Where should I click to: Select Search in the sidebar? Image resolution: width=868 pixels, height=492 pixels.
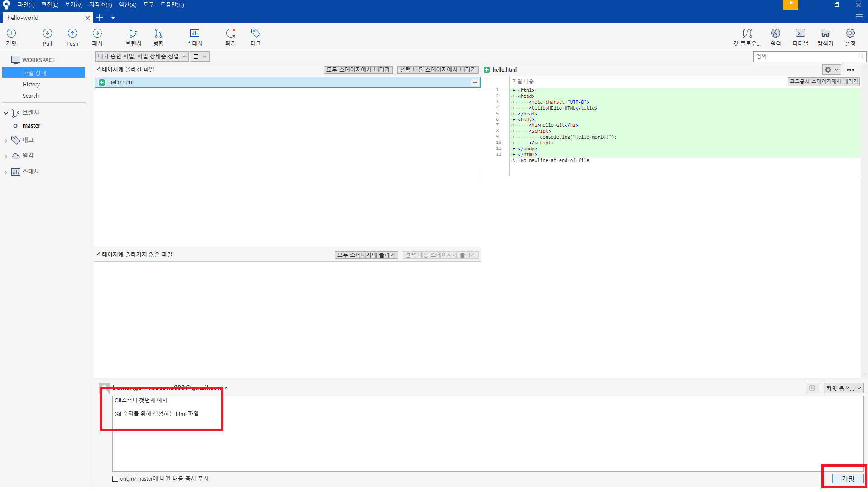31,96
